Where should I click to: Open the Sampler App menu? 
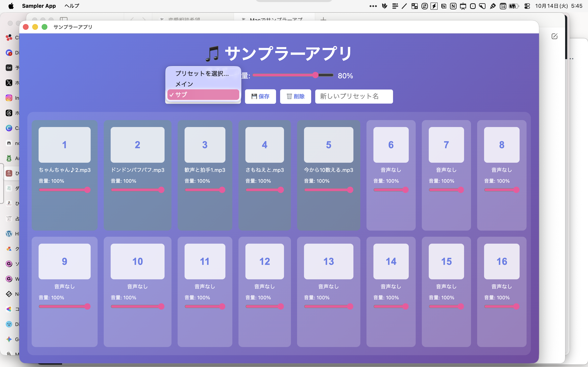point(39,6)
